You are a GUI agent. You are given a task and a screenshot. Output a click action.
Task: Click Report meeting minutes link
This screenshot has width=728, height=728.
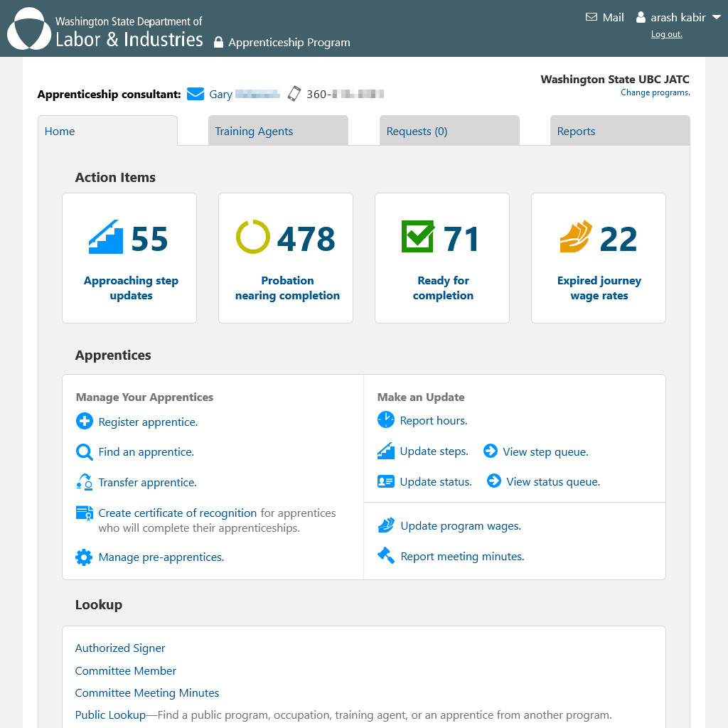pyautogui.click(x=462, y=556)
